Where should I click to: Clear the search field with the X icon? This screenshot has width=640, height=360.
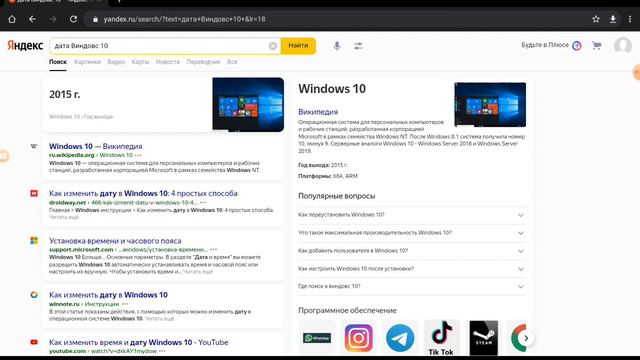[273, 46]
